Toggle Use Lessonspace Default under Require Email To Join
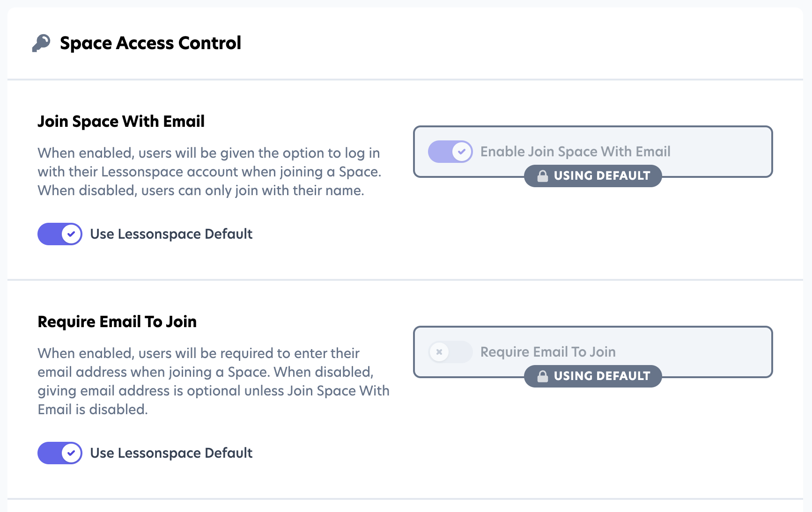Image resolution: width=812 pixels, height=512 pixels. 60,453
